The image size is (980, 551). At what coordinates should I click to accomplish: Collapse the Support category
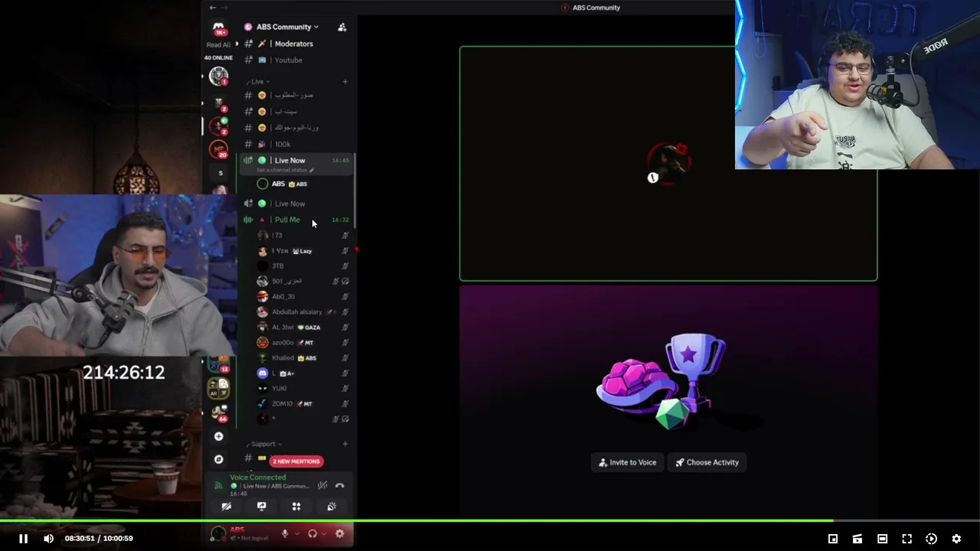coord(264,444)
